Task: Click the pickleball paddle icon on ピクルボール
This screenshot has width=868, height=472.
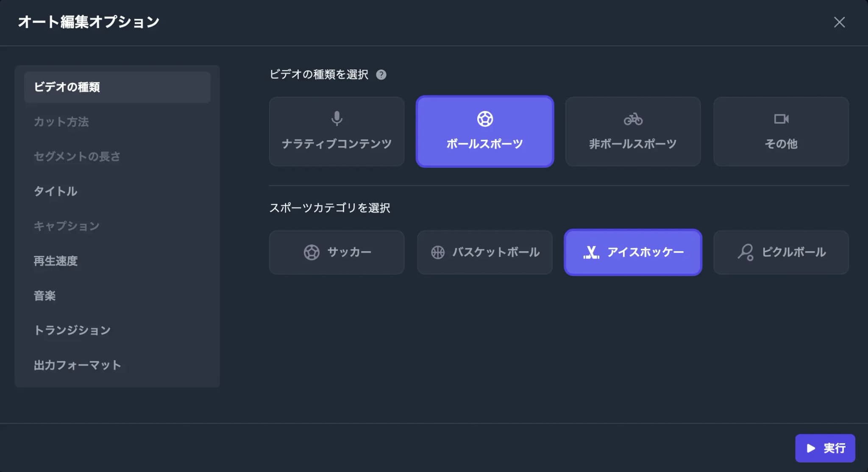Action: (x=746, y=252)
